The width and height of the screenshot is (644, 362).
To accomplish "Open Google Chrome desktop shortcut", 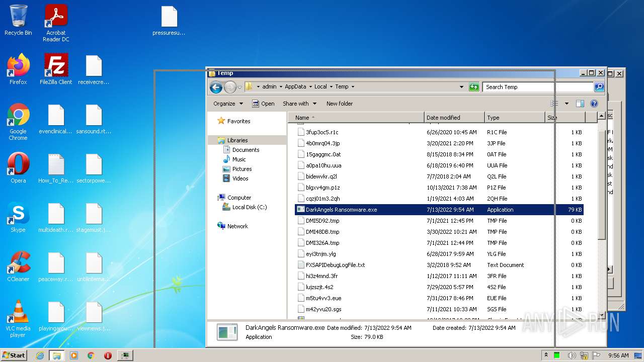I will pyautogui.click(x=18, y=122).
